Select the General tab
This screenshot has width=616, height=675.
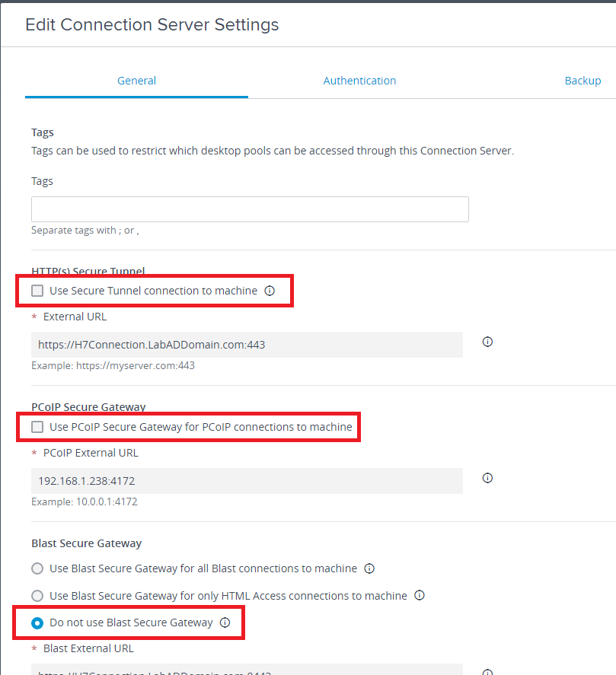pyautogui.click(x=136, y=81)
